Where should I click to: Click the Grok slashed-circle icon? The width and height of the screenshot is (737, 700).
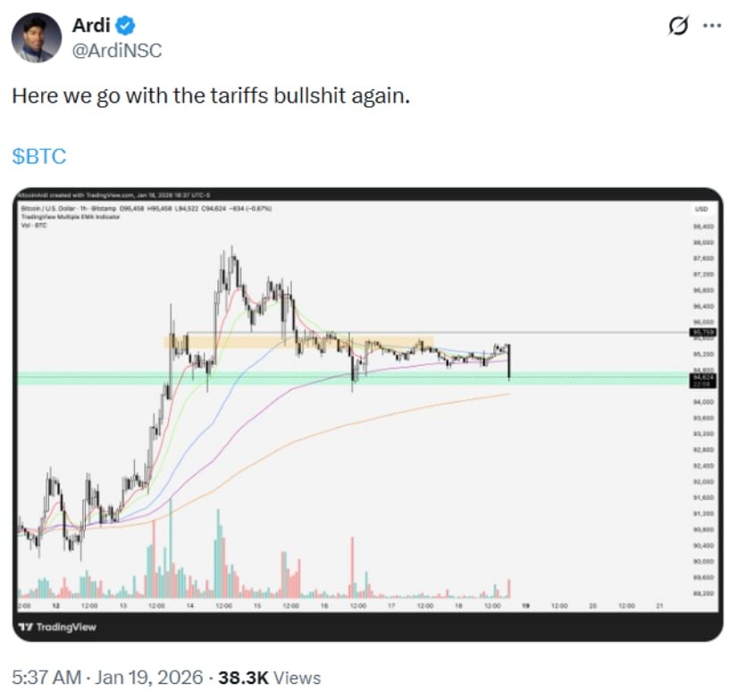click(x=678, y=25)
